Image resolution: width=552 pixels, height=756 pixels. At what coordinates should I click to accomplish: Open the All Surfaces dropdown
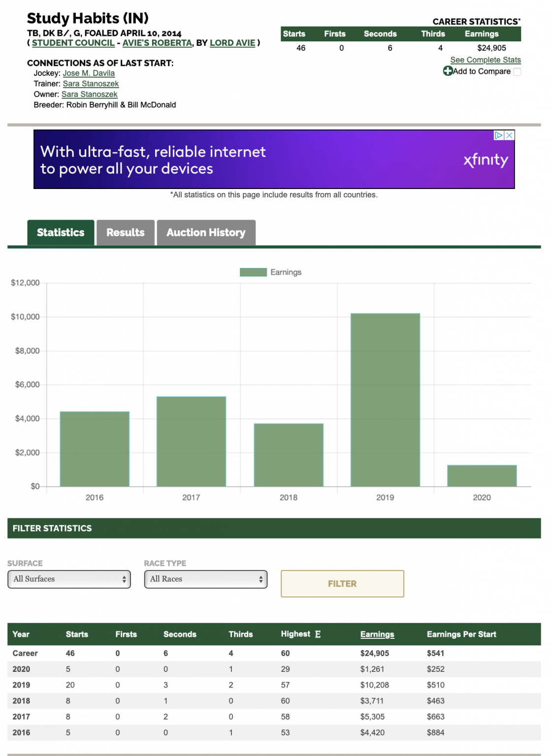coord(69,579)
